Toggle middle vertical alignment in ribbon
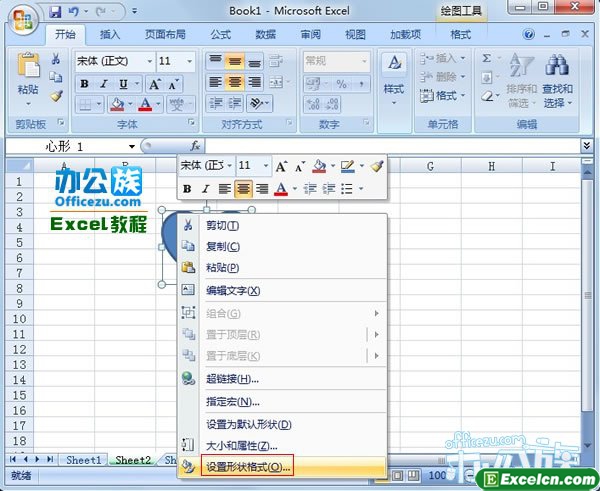The image size is (600, 491). [x=235, y=61]
